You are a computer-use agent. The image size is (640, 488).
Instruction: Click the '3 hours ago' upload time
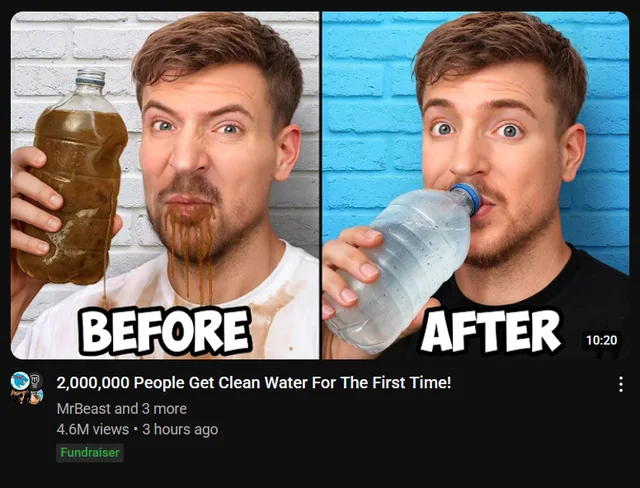point(180,429)
